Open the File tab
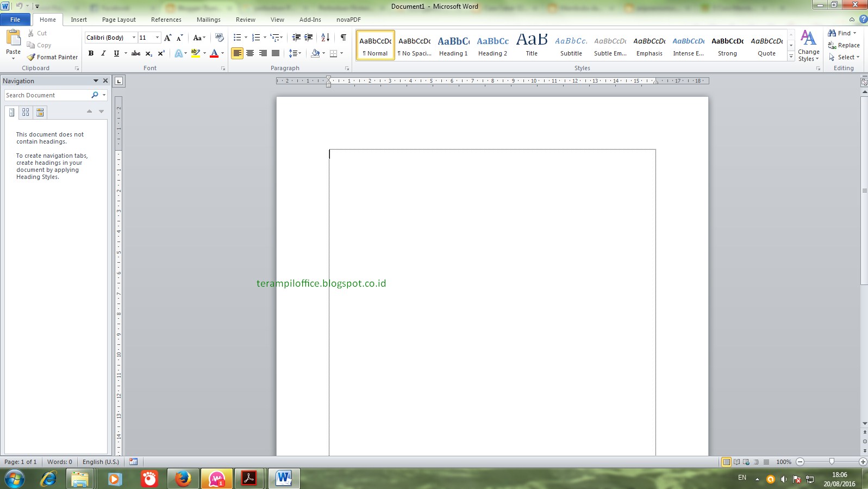Image resolution: width=868 pixels, height=489 pixels. coord(15,20)
